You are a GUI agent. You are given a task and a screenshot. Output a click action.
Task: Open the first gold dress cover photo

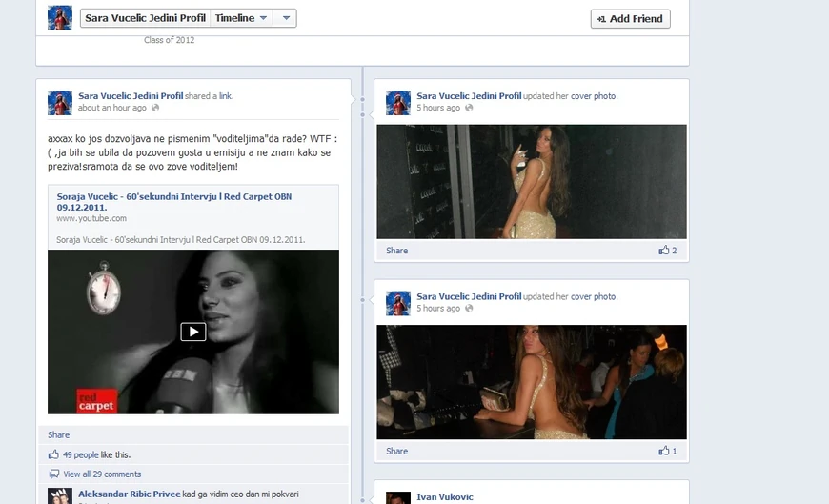[531, 181]
